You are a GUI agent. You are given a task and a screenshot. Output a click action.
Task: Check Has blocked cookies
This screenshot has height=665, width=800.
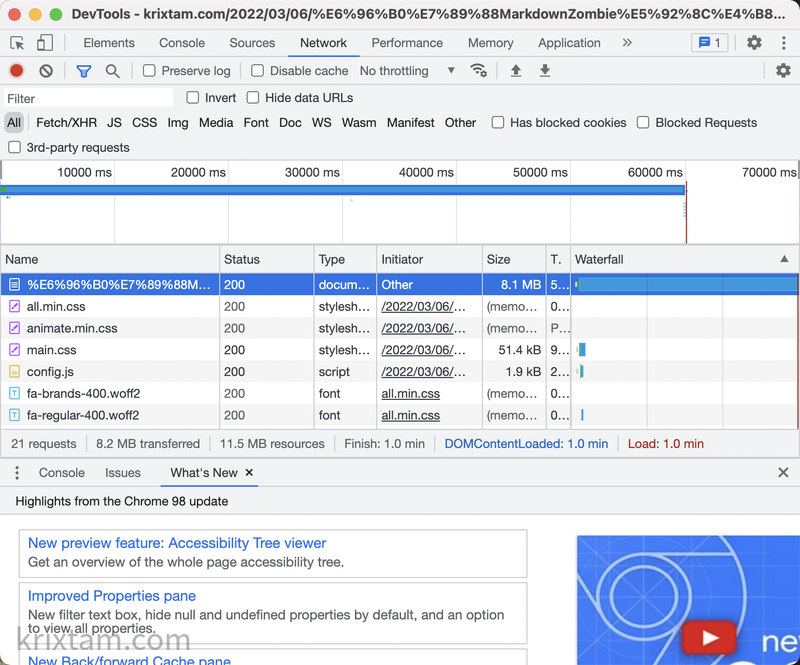(497, 122)
